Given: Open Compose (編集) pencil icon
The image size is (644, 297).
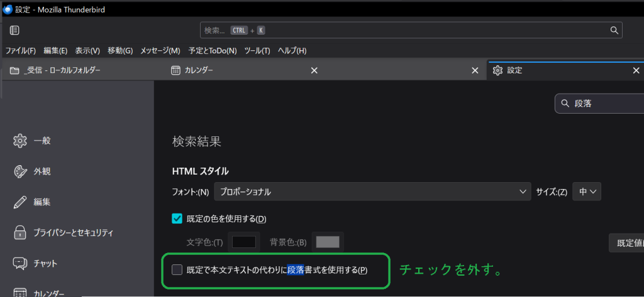Looking at the screenshot, I should (20, 202).
